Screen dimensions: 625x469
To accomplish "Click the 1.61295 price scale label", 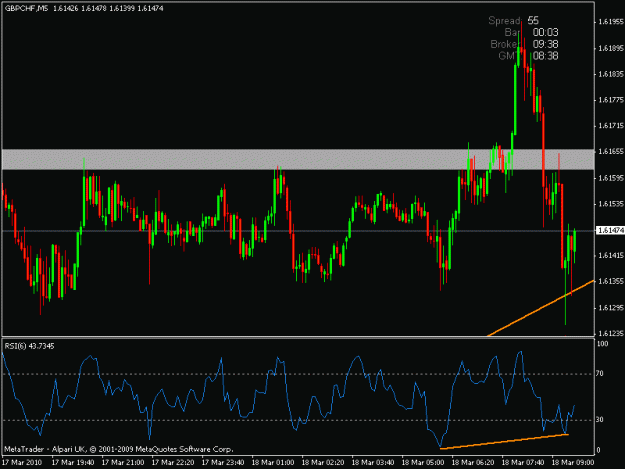I will (610, 308).
